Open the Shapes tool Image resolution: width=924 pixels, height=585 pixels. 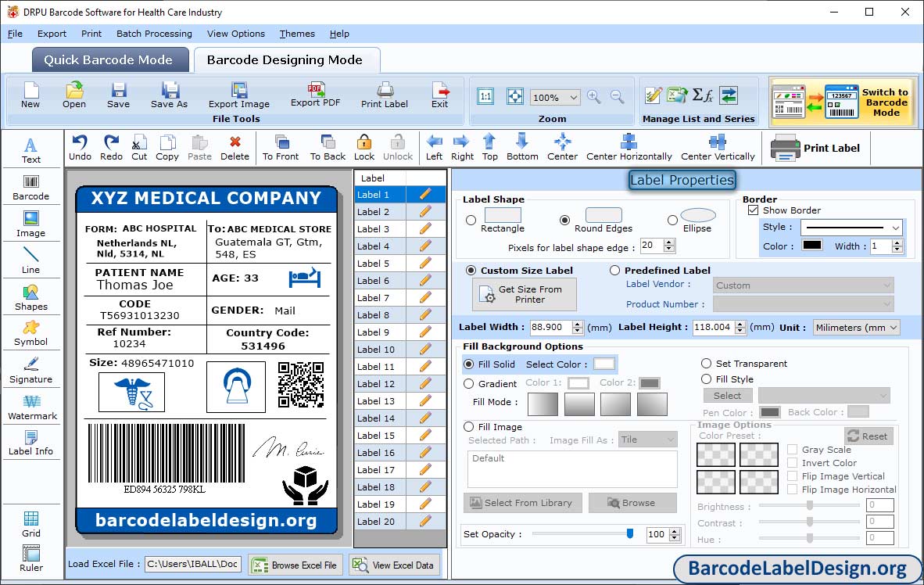30,298
